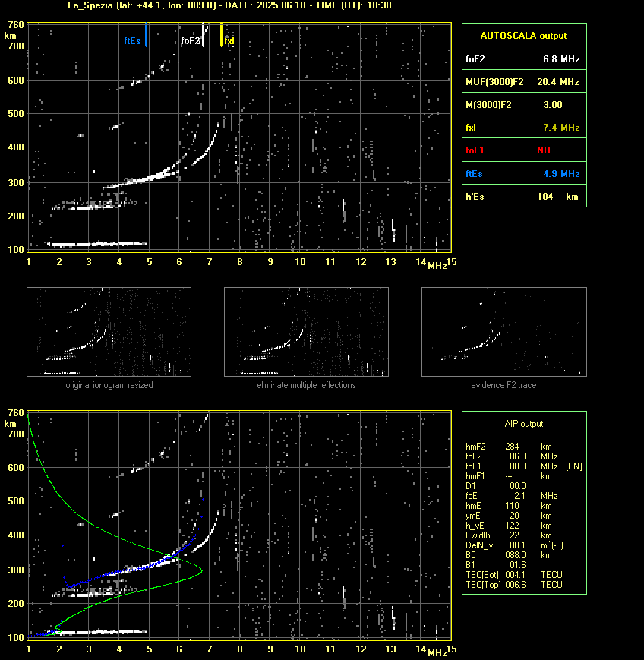Click the '2.1' foE value
Viewport: 644px width, 660px height.
point(519,496)
